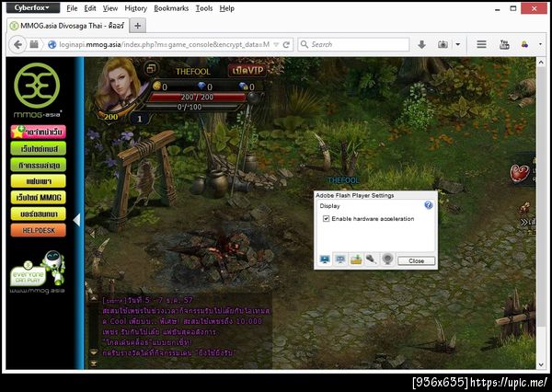The width and height of the screenshot is (552, 392).
Task: Click the calendar-style icon beside back button
Action: coord(34,44)
